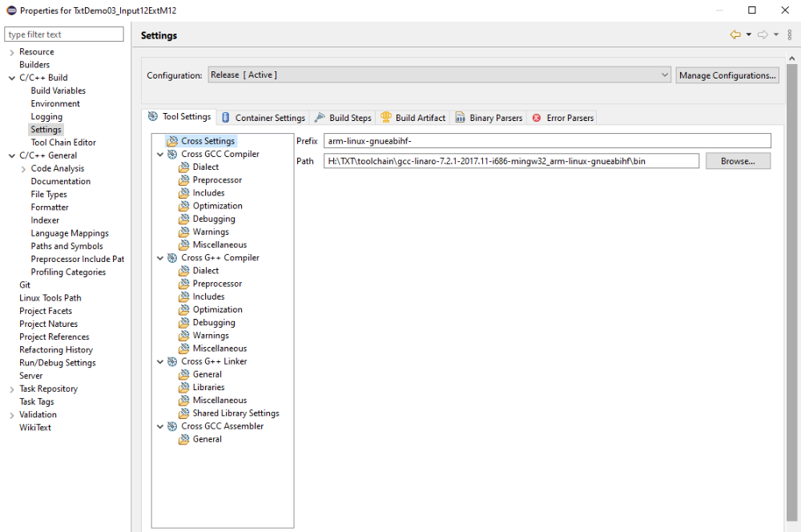
Task: Open the view menu dots icon
Action: (x=790, y=34)
